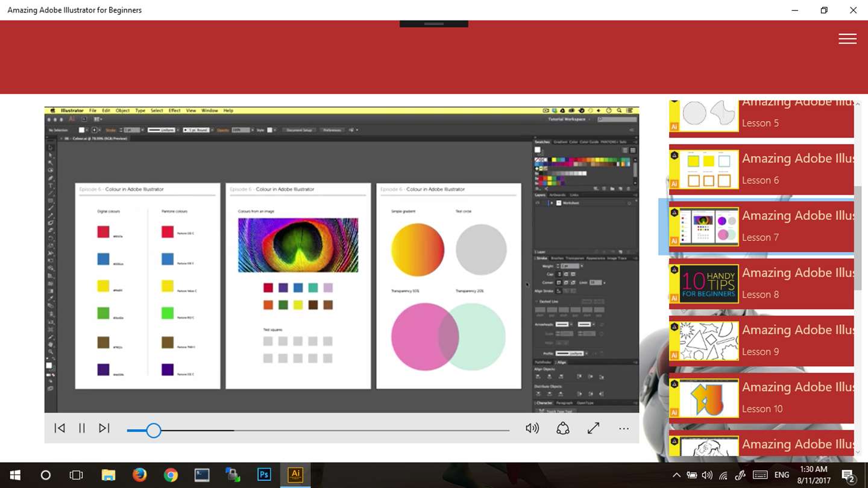The height and width of the screenshot is (488, 868).
Task: Open the Help menu in the video
Action: [x=228, y=111]
